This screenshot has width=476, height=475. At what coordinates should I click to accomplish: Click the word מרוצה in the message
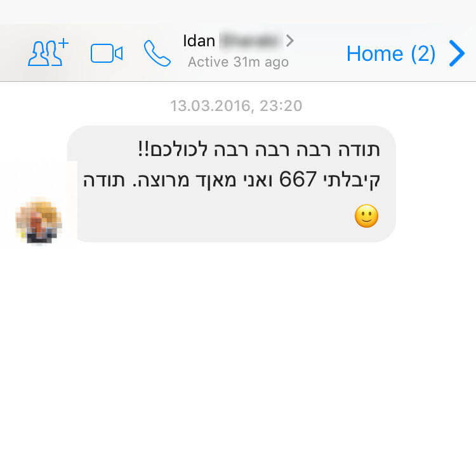click(159, 180)
